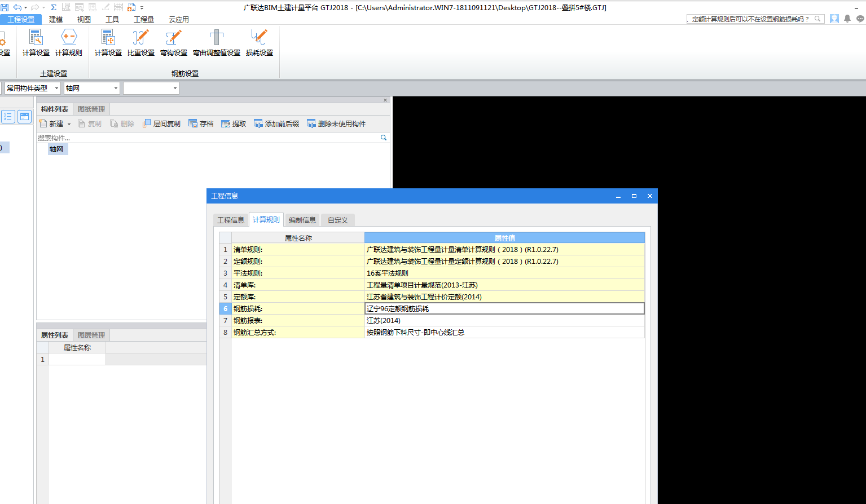Open the 编制信息 tab in the dialog
Screen dimensions: 866x504
point(302,220)
